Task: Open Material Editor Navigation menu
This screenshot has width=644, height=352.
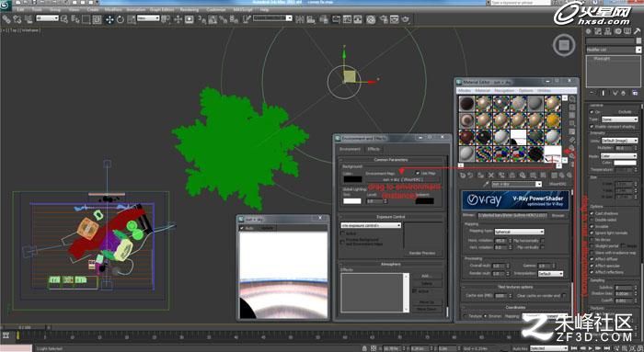Action: 504,90
